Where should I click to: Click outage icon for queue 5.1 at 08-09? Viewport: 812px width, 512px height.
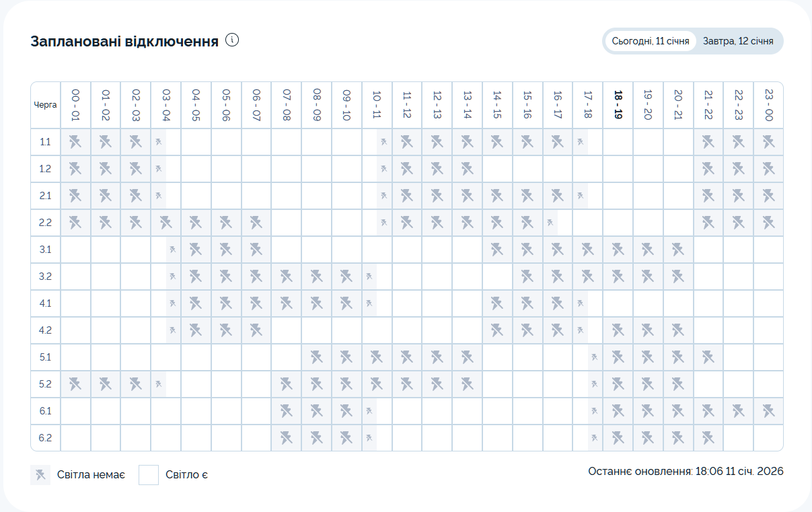click(x=316, y=357)
